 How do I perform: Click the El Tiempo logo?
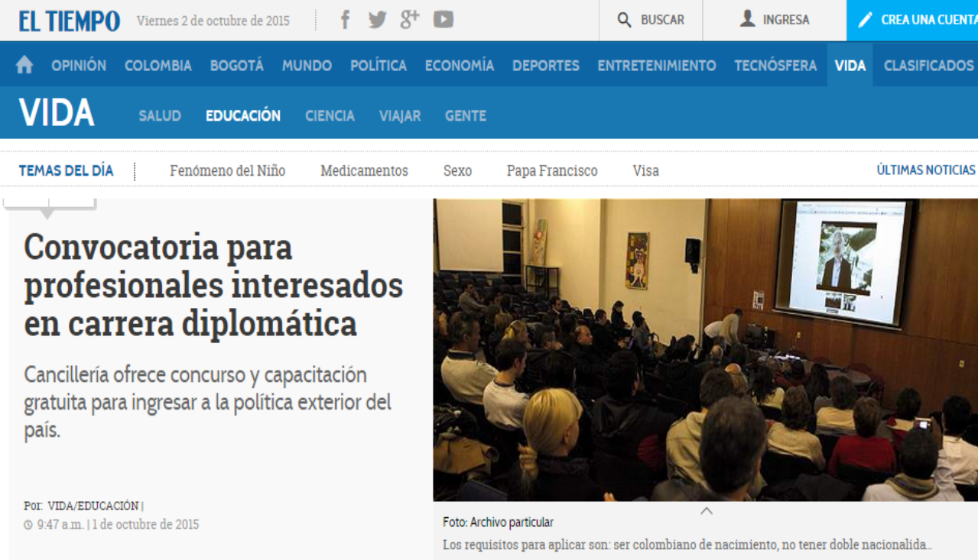[70, 21]
